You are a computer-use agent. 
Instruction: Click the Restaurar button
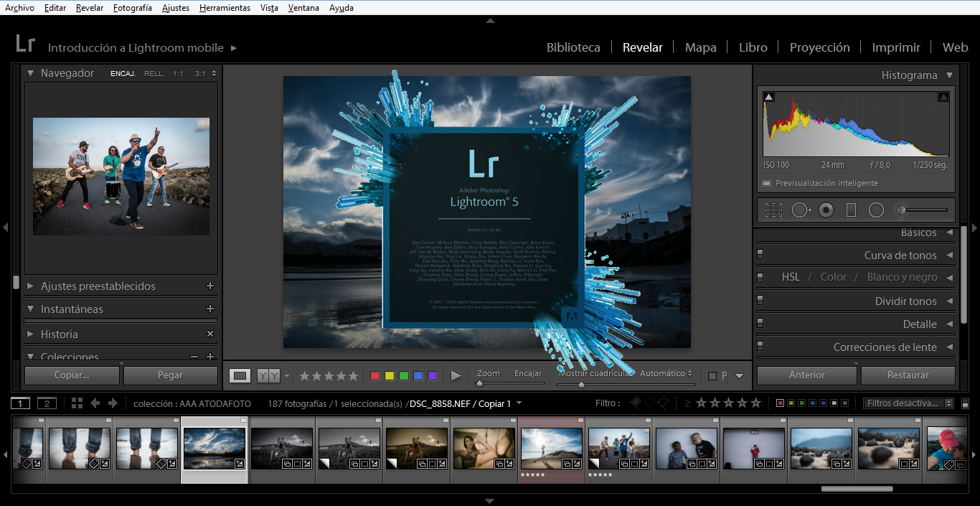[x=908, y=375]
